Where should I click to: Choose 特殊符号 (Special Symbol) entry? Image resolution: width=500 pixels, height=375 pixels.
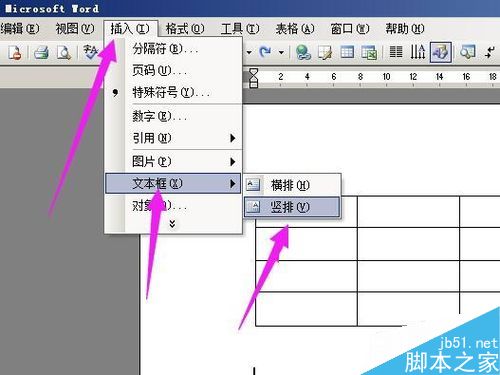173,92
